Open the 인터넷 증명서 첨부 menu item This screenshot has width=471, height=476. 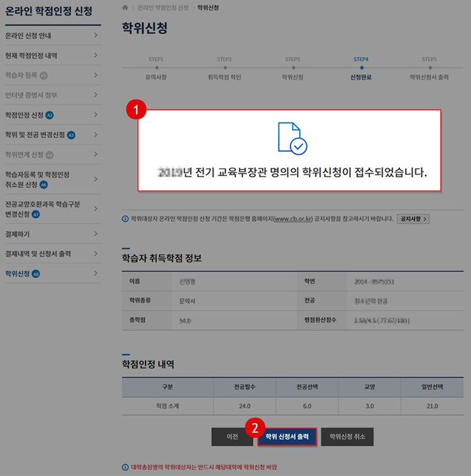(31, 95)
